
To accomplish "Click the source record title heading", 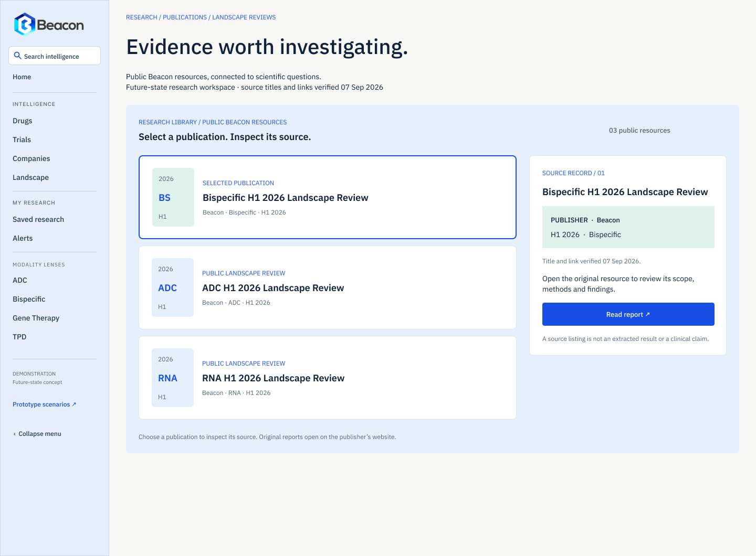I will coord(625,192).
